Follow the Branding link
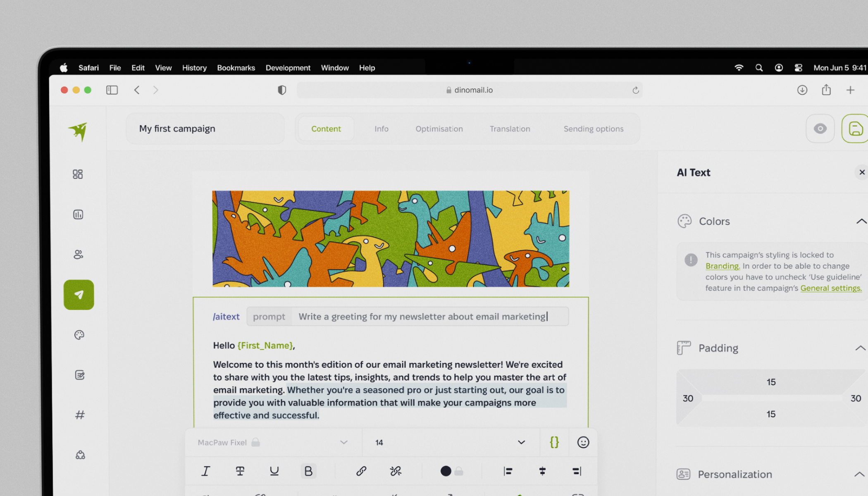This screenshot has width=868, height=496. point(723,266)
